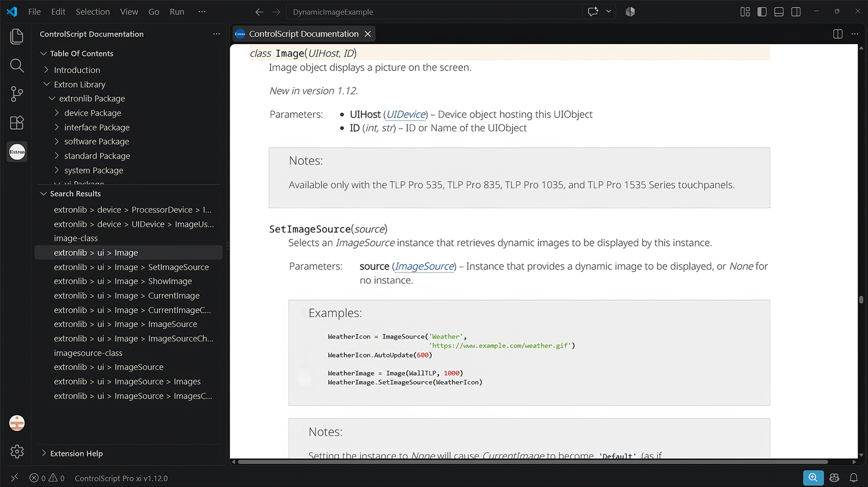
Task: Follow the UIDevice link in parameters
Action: point(406,115)
